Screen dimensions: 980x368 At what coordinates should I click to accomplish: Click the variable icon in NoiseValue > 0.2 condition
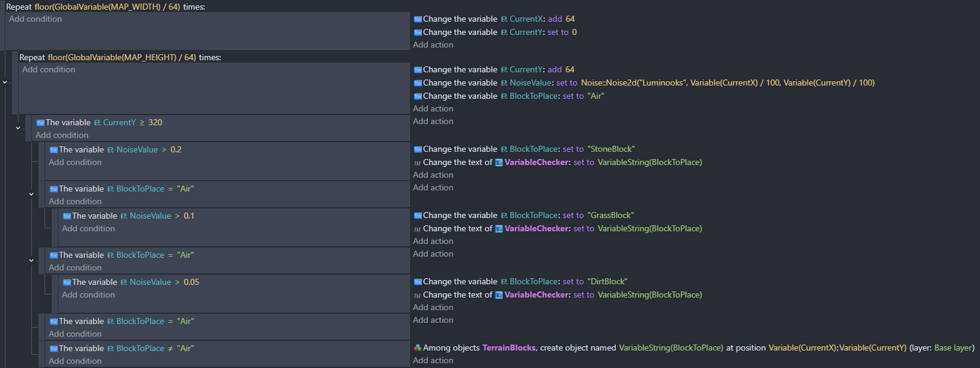54,150
